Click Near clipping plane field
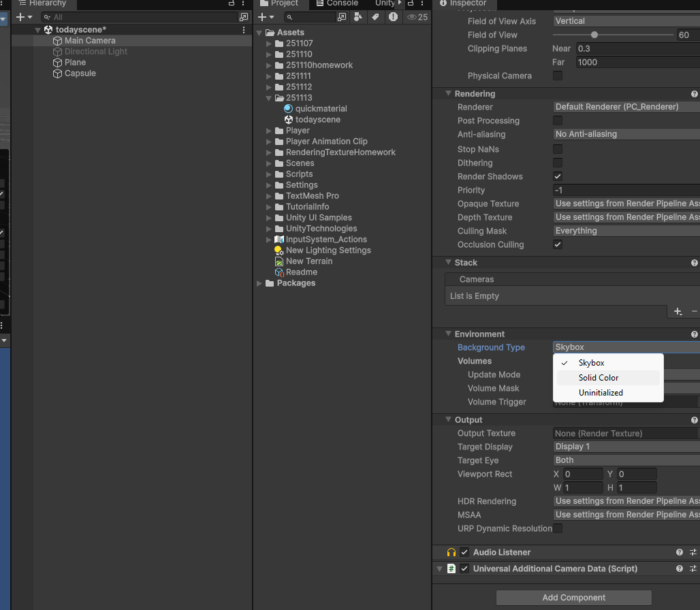This screenshot has width=700, height=610. [637, 48]
